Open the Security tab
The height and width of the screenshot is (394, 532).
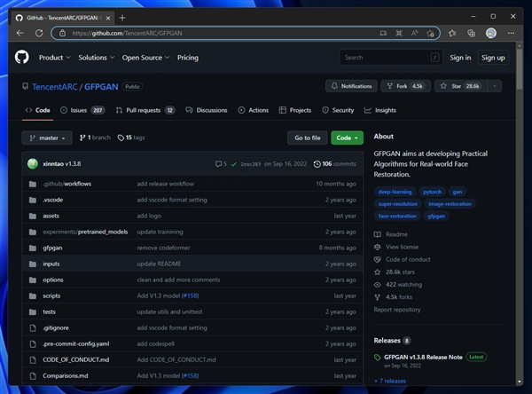tap(338, 110)
